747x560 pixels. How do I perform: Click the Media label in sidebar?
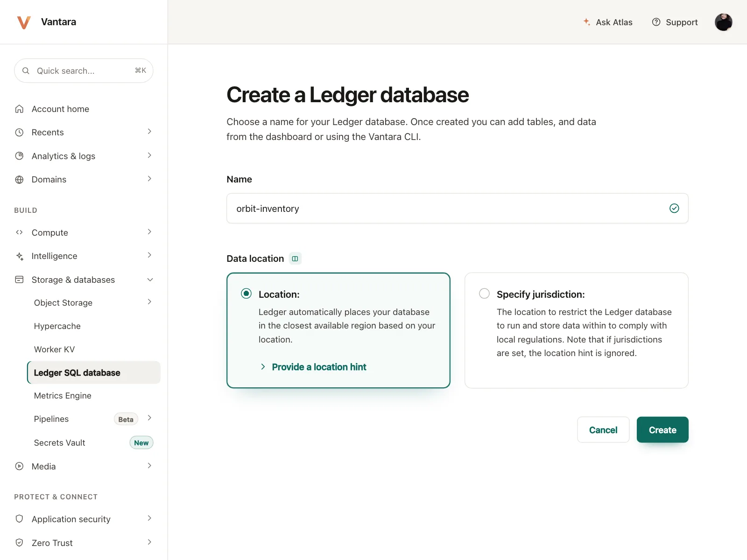coord(43,466)
